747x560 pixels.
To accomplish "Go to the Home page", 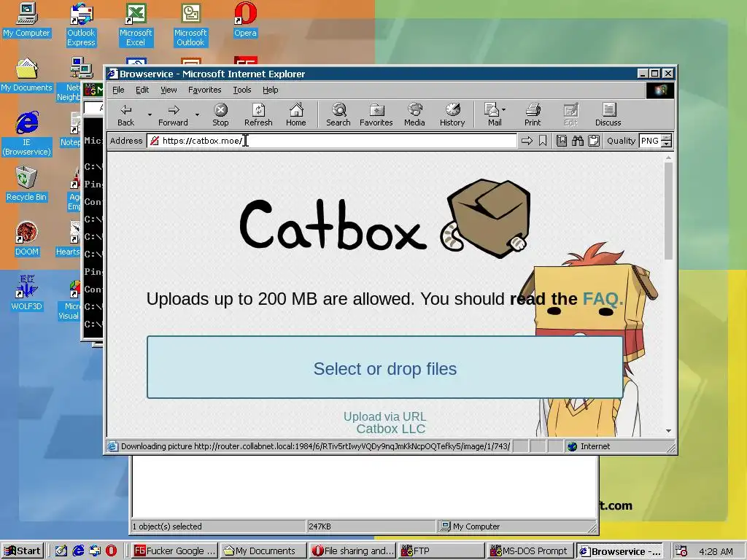I will [296, 115].
